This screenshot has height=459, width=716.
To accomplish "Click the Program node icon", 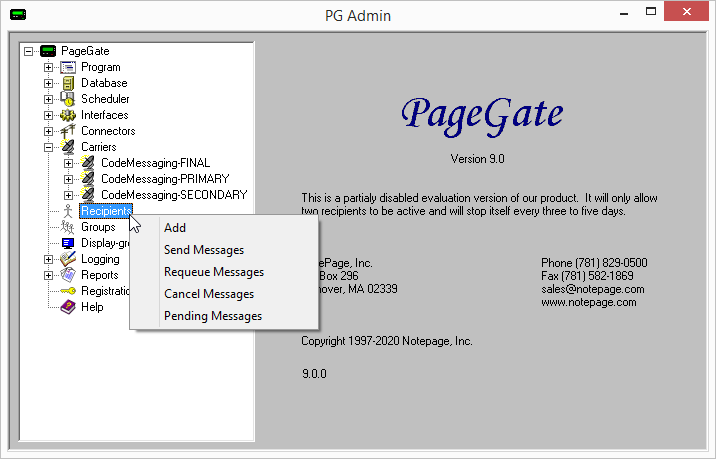I will click(x=68, y=67).
